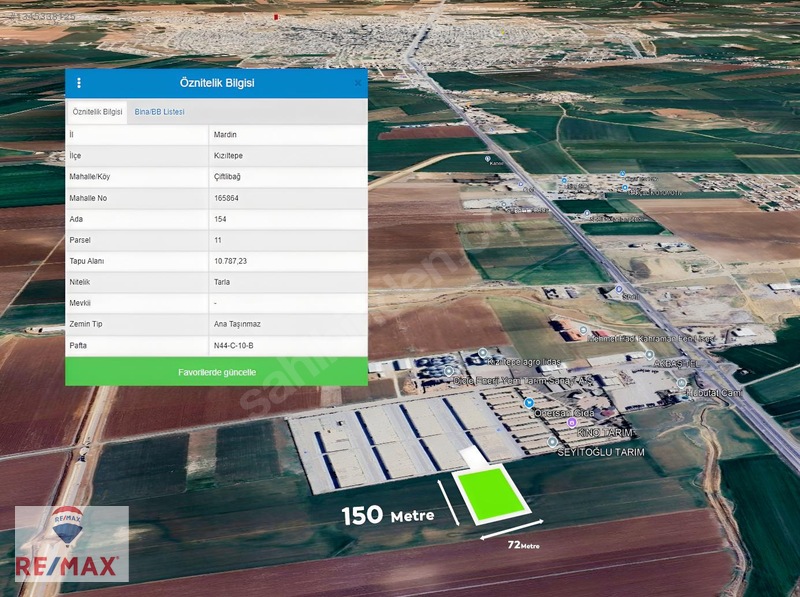Screen dimensions: 800x597
Task: Click the green highlighted parcel on the map
Action: click(490, 495)
